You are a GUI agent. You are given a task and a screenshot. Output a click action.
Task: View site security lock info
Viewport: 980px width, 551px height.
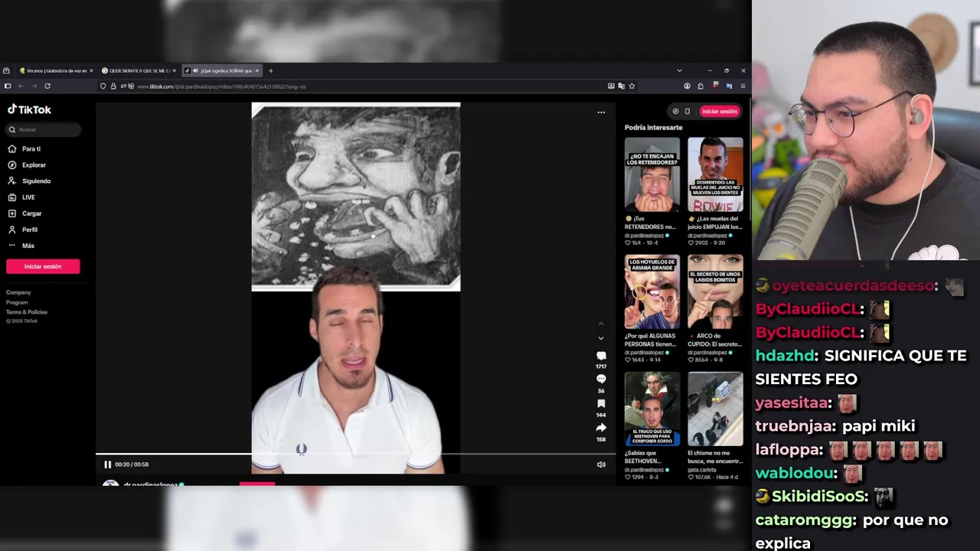coord(113,86)
